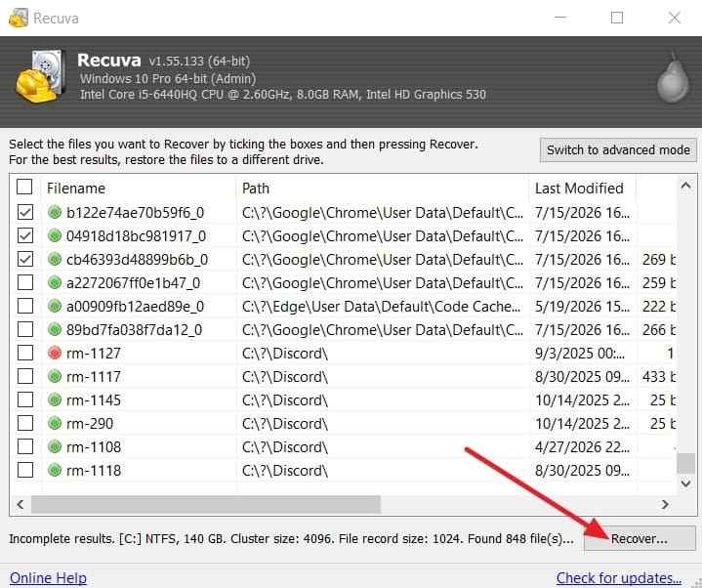Click the vertical scrollbar down arrow
The image size is (702, 588).
(x=685, y=483)
